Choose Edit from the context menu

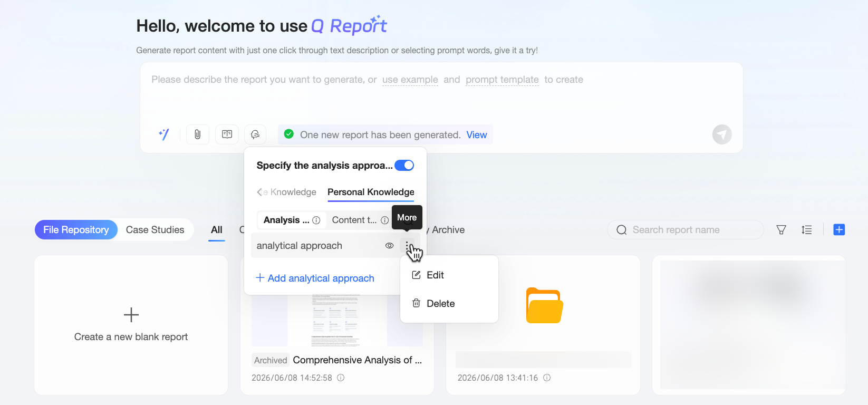coord(449,275)
